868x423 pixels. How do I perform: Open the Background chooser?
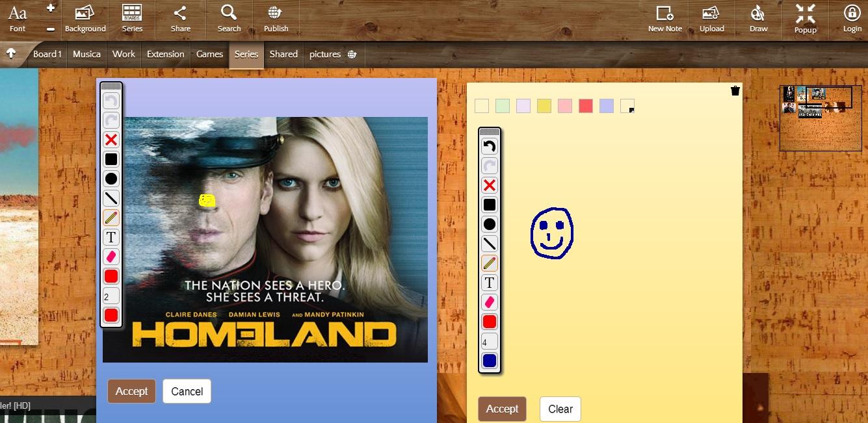85,19
